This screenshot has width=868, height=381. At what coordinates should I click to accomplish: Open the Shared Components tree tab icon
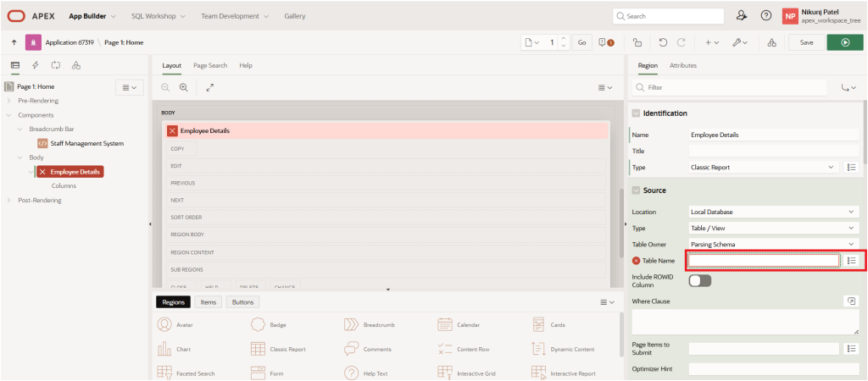[x=76, y=65]
